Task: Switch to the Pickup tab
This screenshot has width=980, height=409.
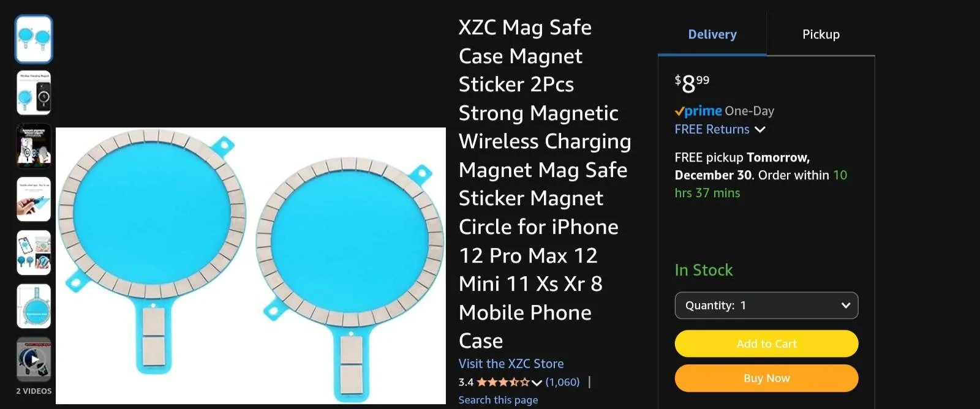Action: point(820,34)
